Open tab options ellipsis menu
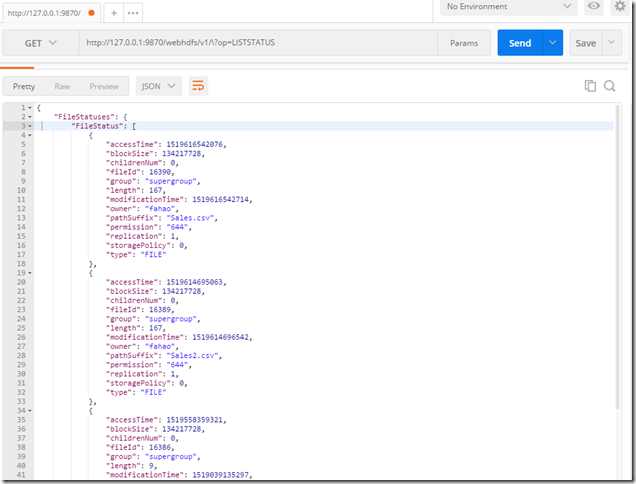Screen dimensions: 636x484 point(133,13)
